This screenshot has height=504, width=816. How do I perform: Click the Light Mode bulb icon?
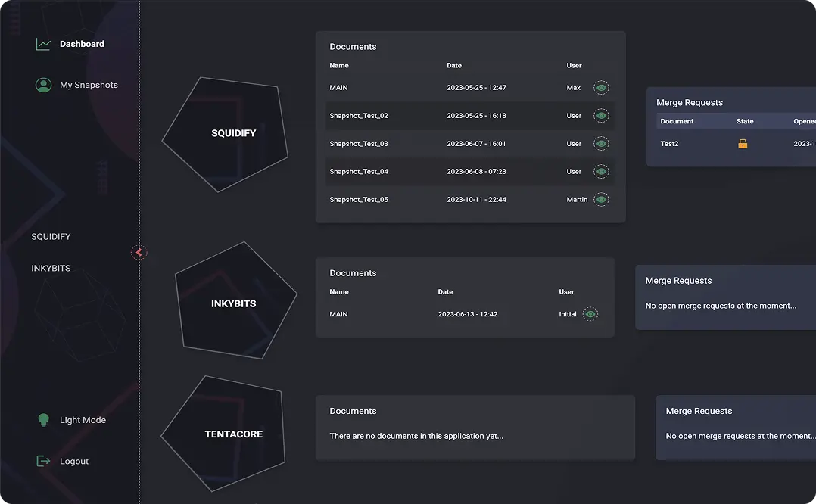click(x=44, y=420)
